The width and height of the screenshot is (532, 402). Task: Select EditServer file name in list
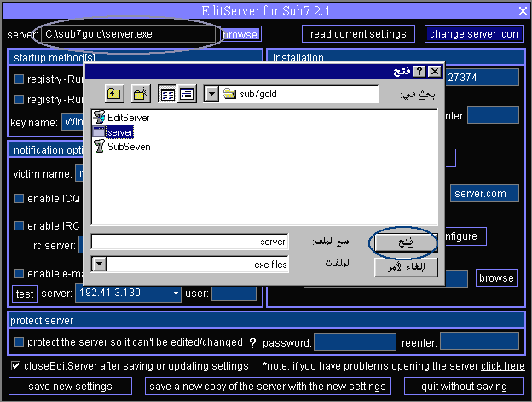tap(128, 118)
